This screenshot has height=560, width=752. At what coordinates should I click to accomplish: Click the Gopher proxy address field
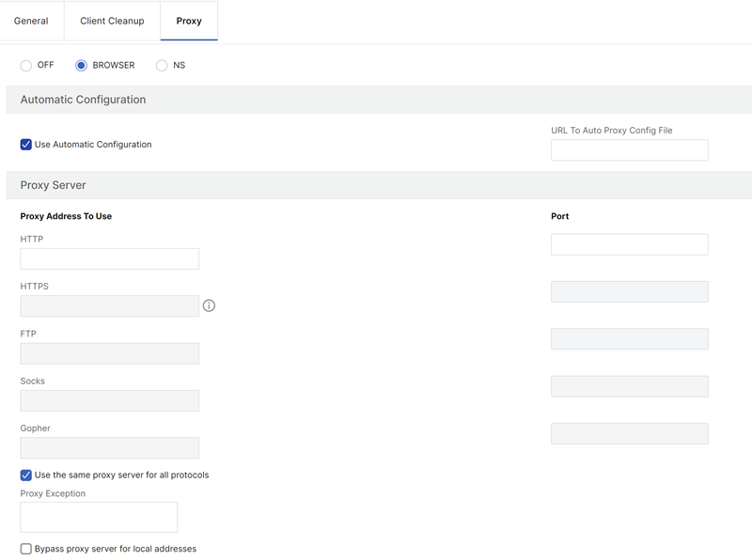click(x=109, y=448)
